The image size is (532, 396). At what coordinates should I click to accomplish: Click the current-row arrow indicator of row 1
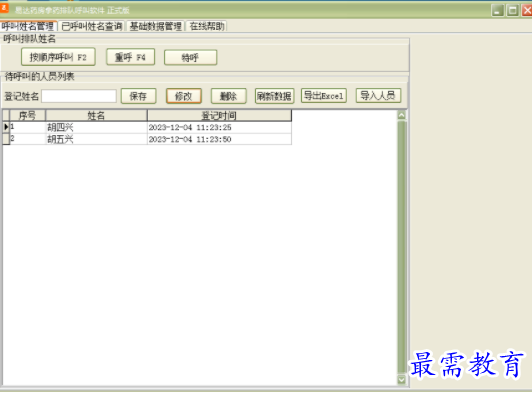(x=6, y=127)
